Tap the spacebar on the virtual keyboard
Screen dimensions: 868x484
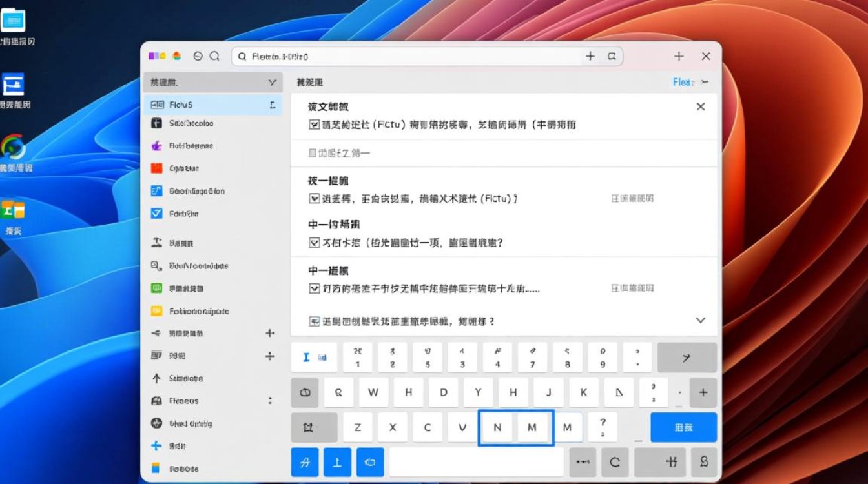(x=477, y=461)
